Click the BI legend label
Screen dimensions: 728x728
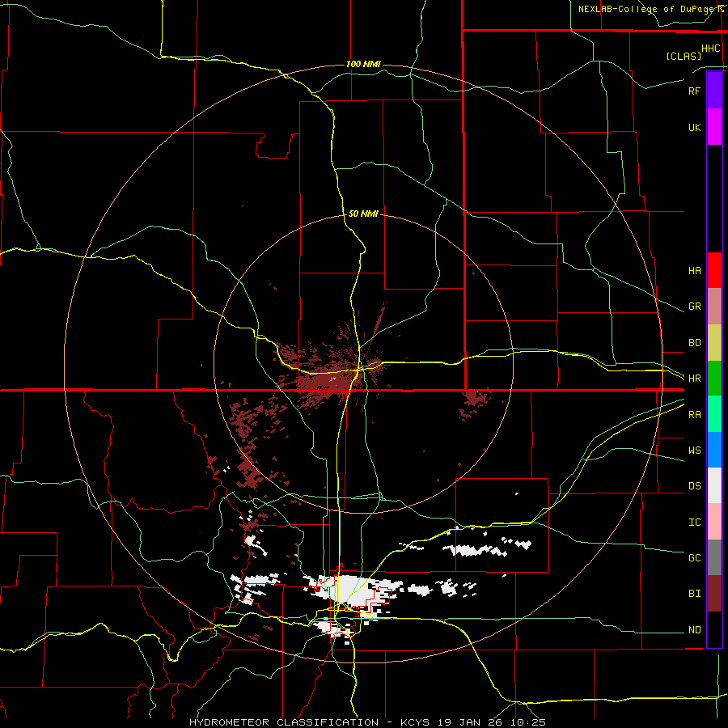pyautogui.click(x=694, y=594)
